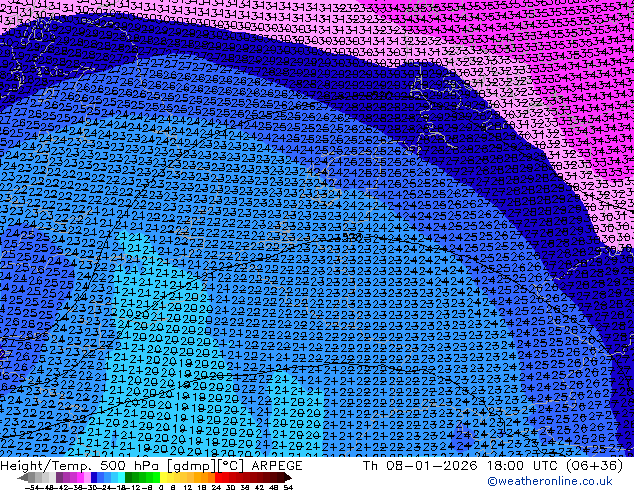This screenshot has height=490, width=634.
Task: Click the ARPEGE model name in the title
Action: click(x=277, y=466)
